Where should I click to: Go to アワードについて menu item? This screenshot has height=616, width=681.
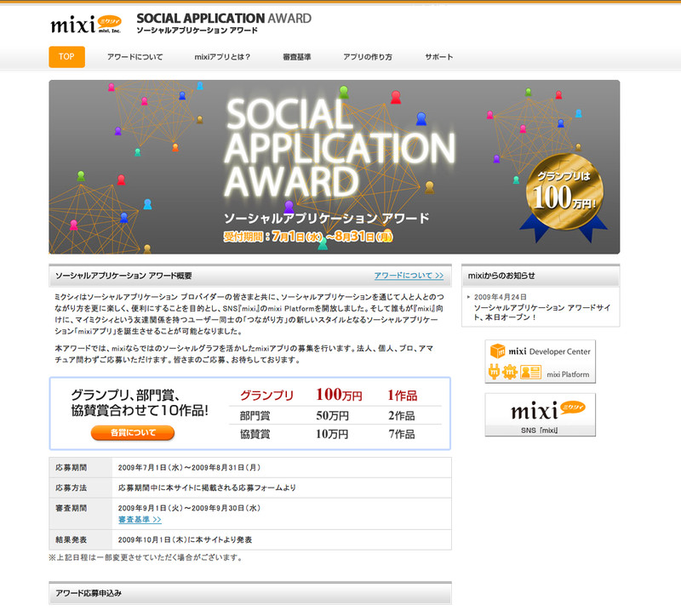coord(135,57)
